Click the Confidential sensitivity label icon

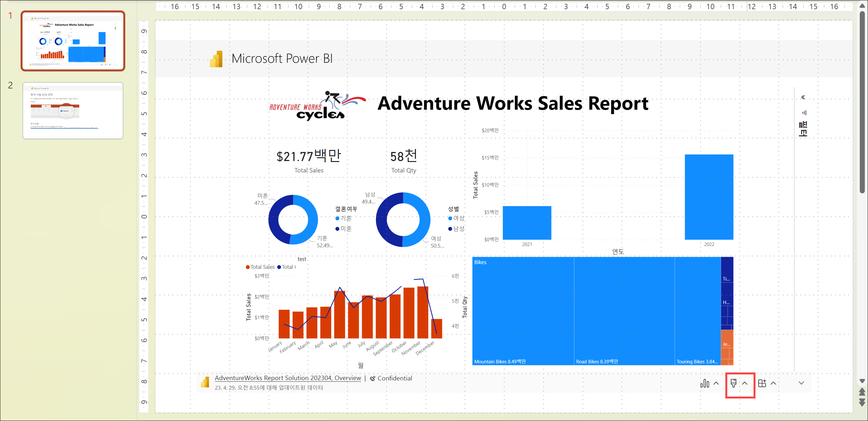pyautogui.click(x=372, y=379)
